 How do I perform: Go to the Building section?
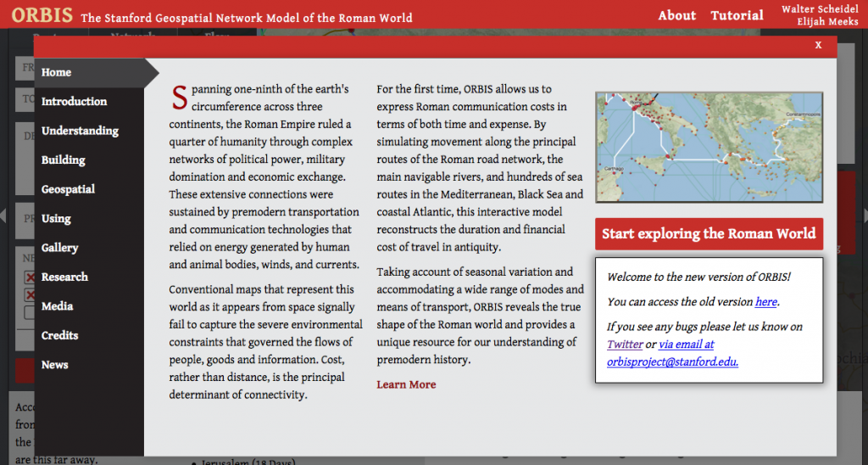[x=63, y=160]
